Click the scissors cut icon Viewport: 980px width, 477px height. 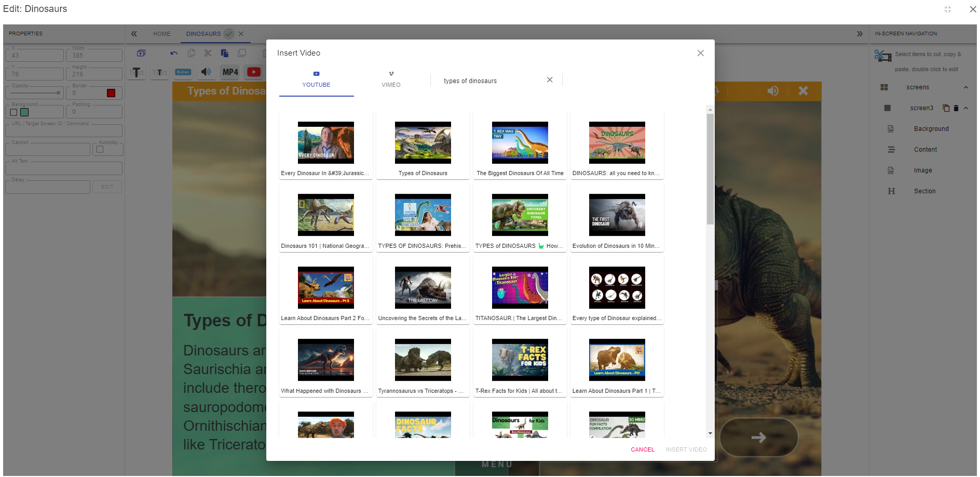pyautogui.click(x=208, y=53)
